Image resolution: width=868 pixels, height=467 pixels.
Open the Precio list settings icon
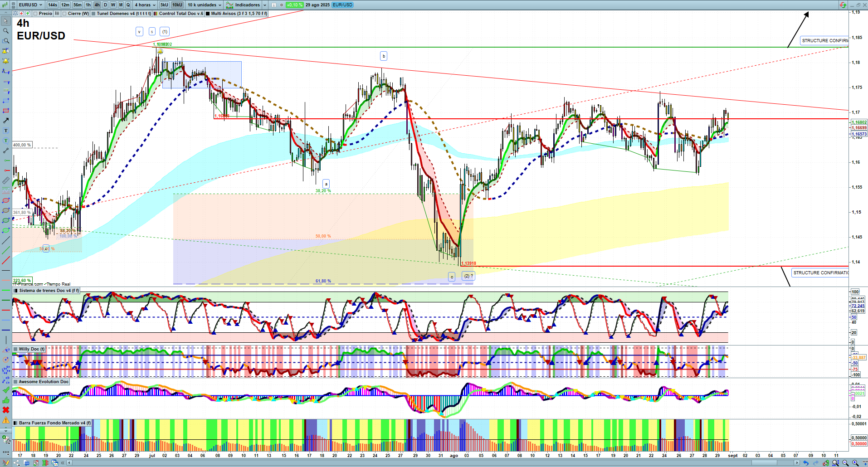57,14
